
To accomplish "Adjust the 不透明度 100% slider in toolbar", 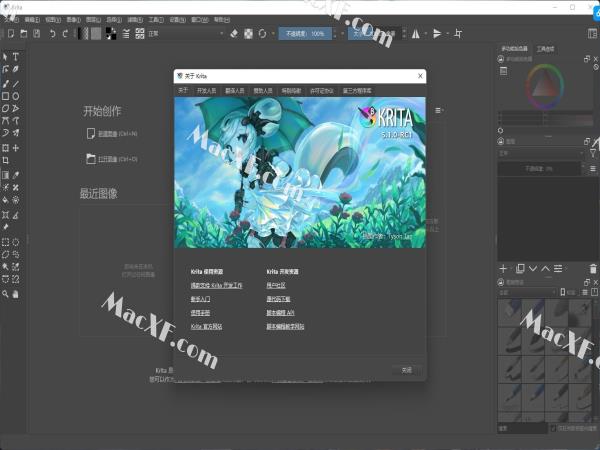I will (305, 34).
